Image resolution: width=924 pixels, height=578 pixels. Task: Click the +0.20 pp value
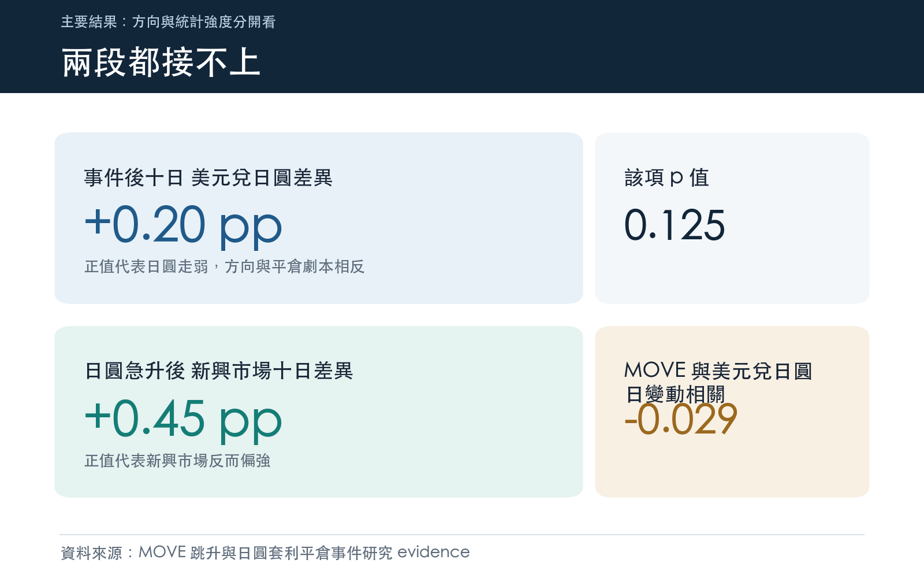(184, 225)
